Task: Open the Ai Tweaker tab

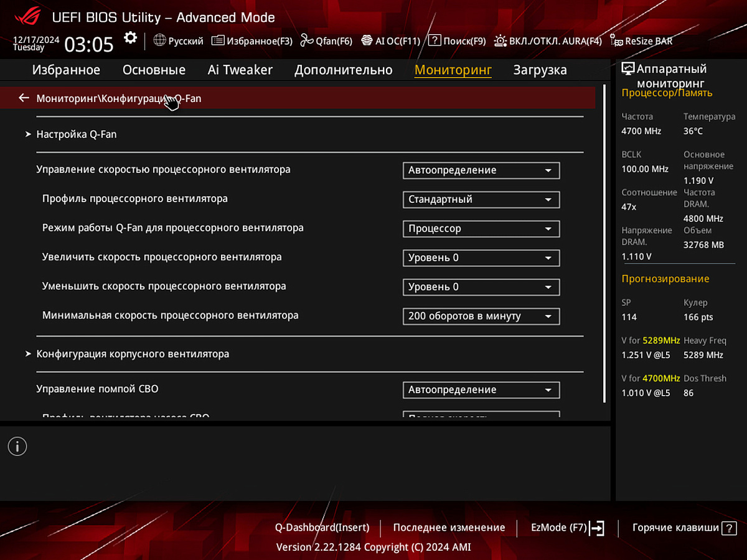Action: [x=240, y=70]
